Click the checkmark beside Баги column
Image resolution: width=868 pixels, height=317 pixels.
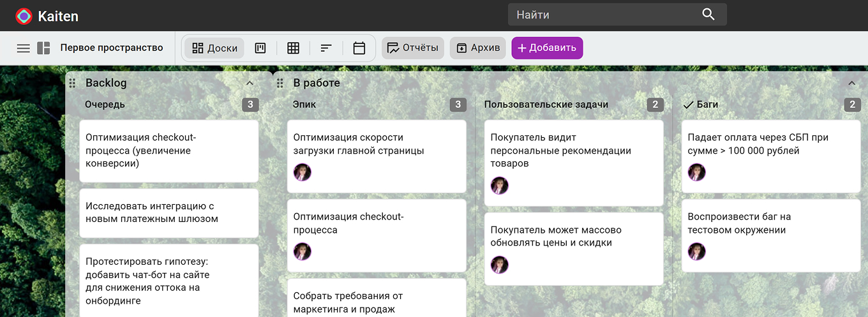click(688, 105)
